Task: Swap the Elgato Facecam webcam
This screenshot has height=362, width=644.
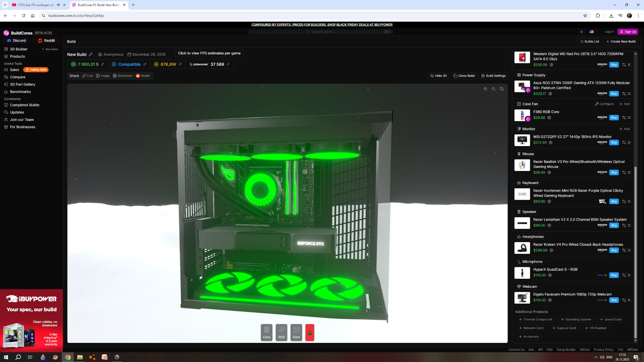Action: tap(624, 300)
